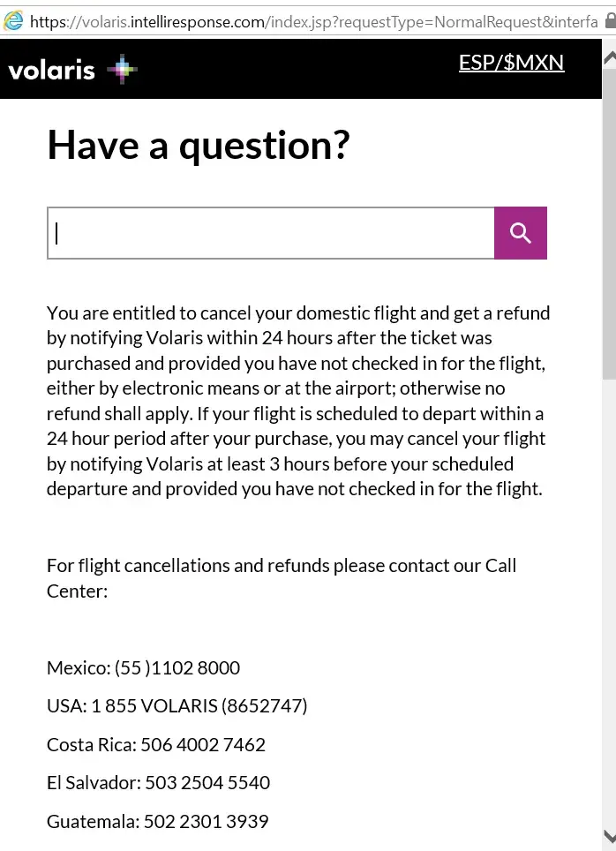Viewport: 616px width, 851px height.
Task: Click the "Have a question?" heading
Action: pos(199,145)
